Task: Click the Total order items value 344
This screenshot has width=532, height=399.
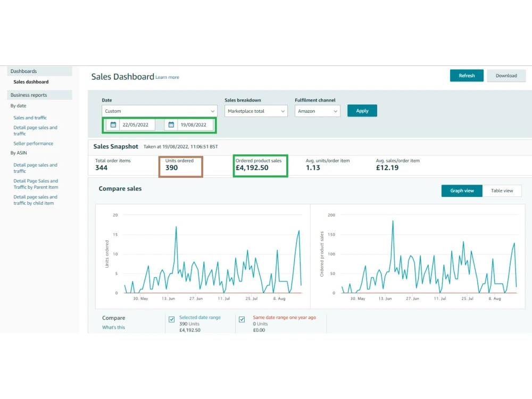Action: click(101, 168)
